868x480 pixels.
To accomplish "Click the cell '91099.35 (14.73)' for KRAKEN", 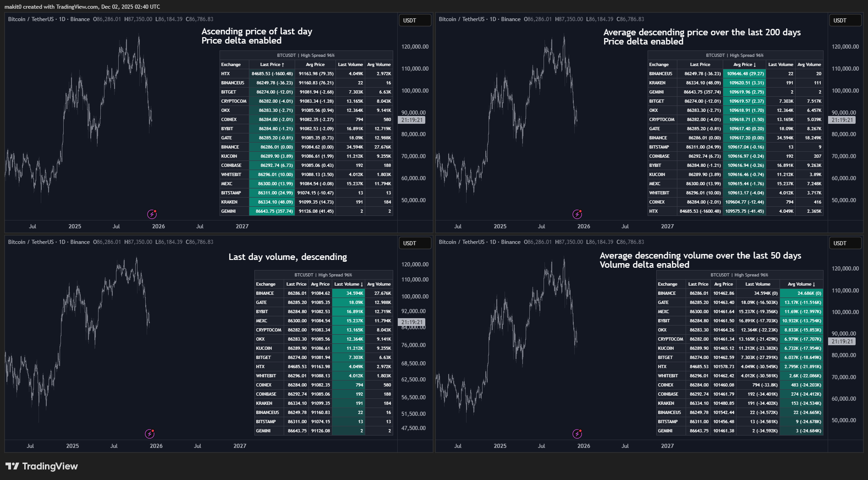I will [x=315, y=202].
